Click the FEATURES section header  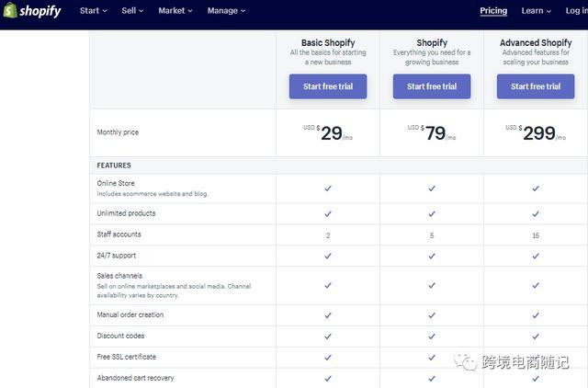pyautogui.click(x=114, y=165)
